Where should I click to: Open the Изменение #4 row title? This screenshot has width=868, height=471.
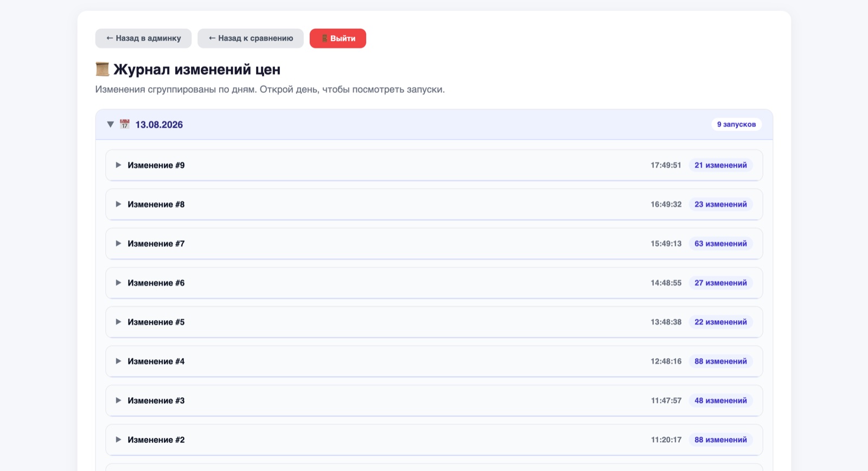click(156, 361)
